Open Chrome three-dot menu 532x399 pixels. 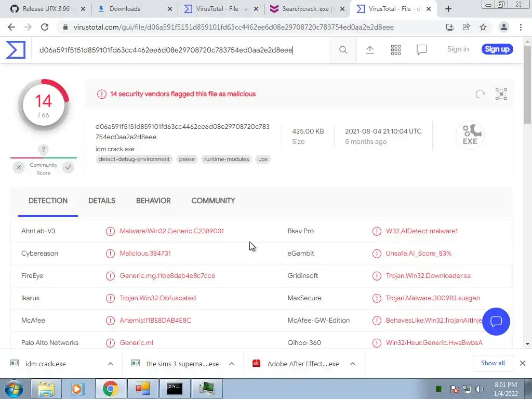click(521, 27)
